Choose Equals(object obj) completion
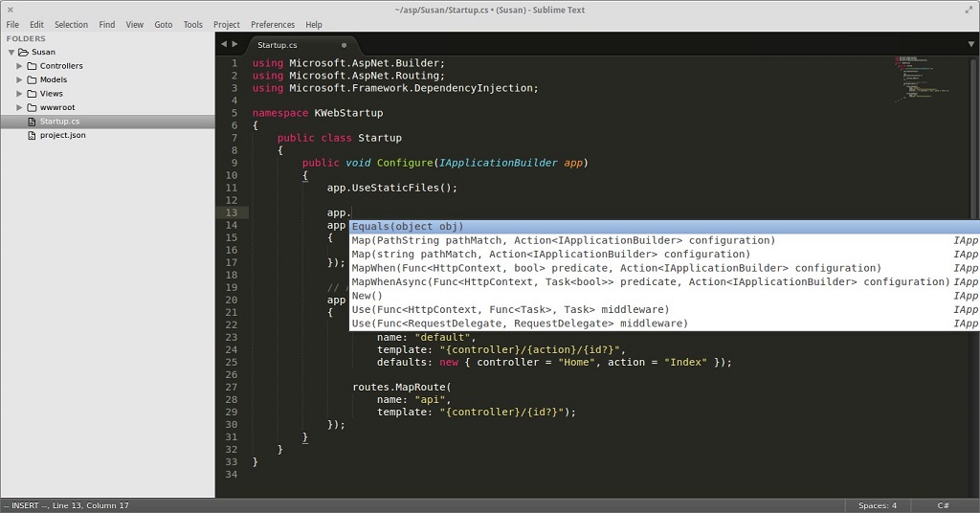980x513 pixels. click(664, 226)
